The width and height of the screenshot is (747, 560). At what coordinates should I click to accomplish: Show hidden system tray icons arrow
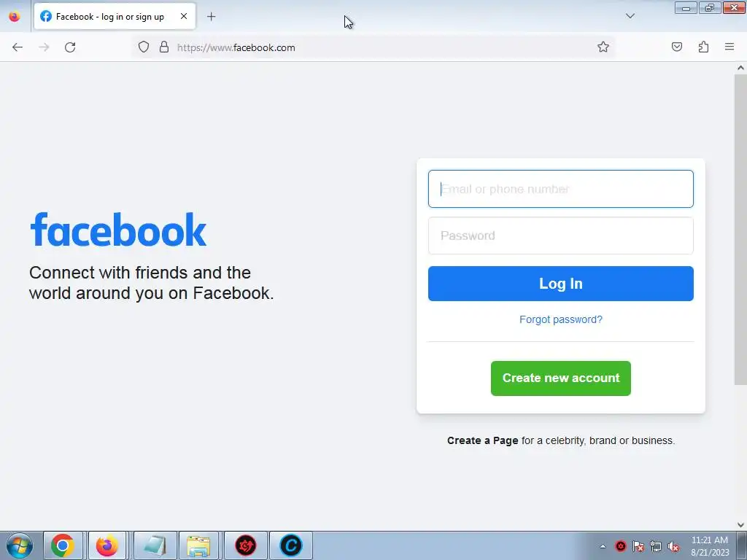[x=603, y=546]
